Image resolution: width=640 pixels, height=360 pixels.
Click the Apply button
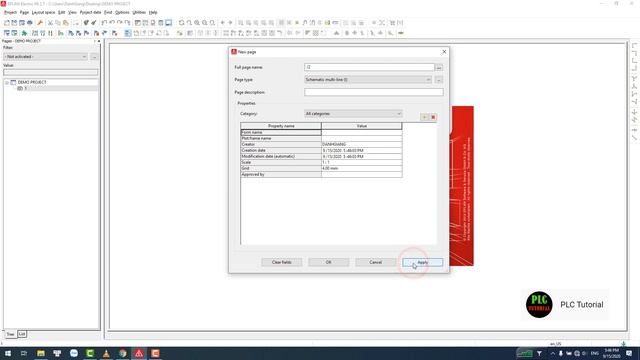click(x=422, y=262)
